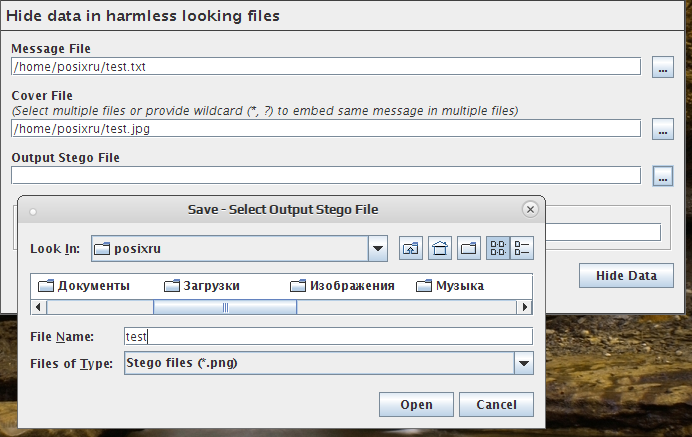Open the Документы folder
The width and height of the screenshot is (692, 437).
click(x=84, y=286)
